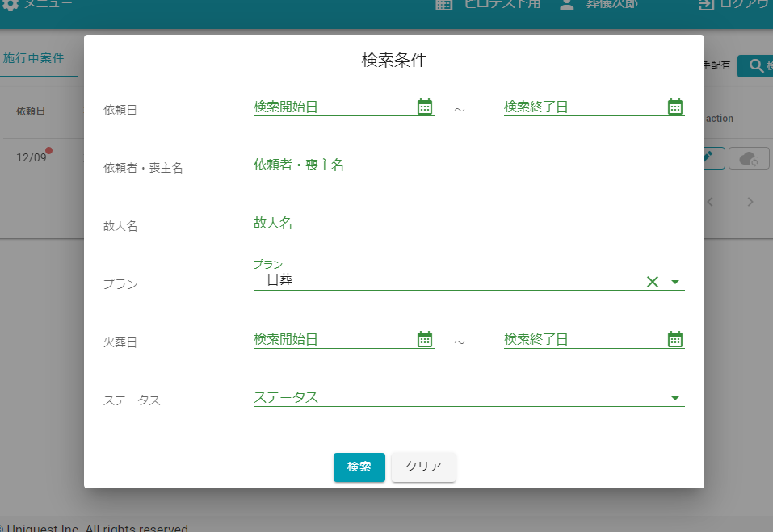This screenshot has height=532, width=773.
Task: Click into the 依頼者・喪主名 text field
Action: pos(468,165)
